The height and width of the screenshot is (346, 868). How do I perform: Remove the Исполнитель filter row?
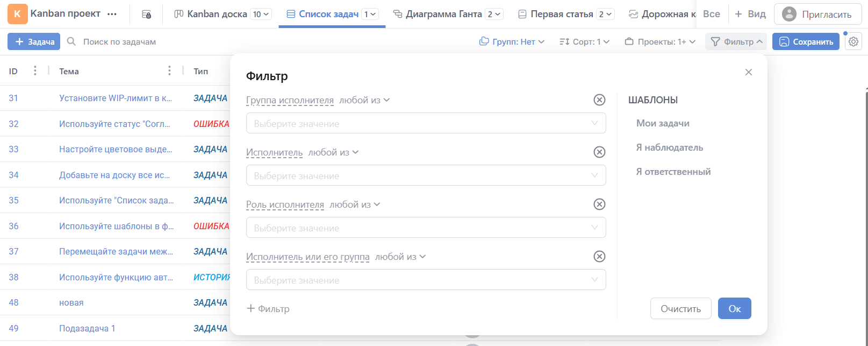599,152
